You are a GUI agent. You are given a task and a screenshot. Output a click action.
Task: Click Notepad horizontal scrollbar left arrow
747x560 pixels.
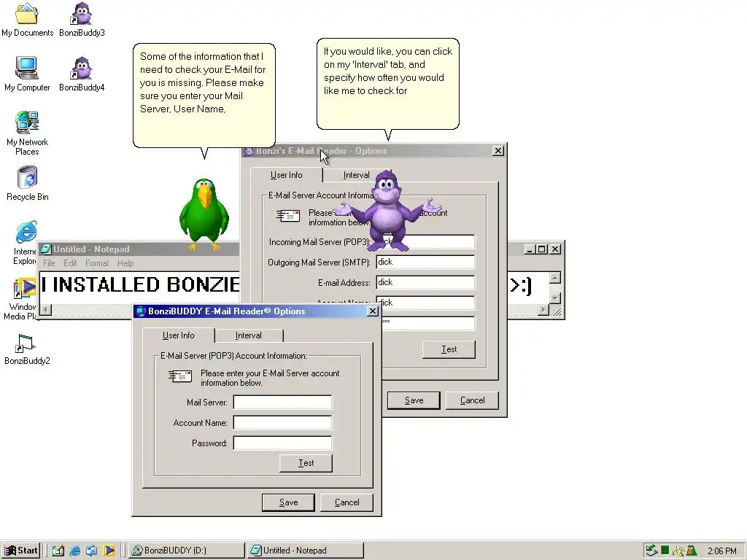(x=46, y=310)
